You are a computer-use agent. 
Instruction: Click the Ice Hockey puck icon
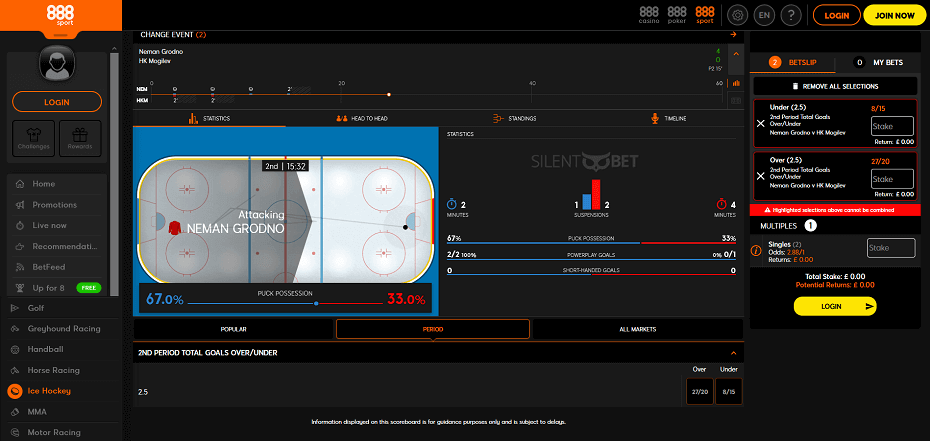click(x=14, y=391)
